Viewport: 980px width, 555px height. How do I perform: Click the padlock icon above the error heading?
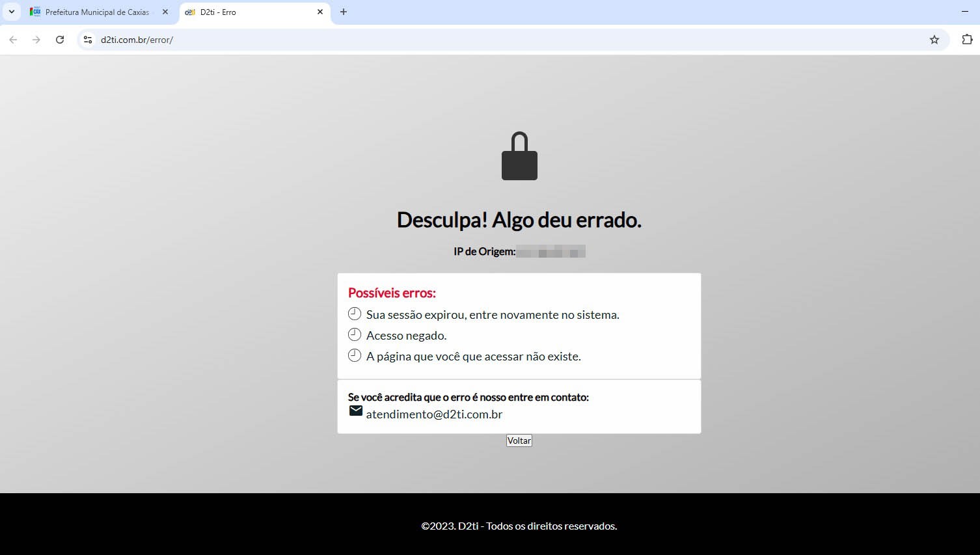pos(519,156)
